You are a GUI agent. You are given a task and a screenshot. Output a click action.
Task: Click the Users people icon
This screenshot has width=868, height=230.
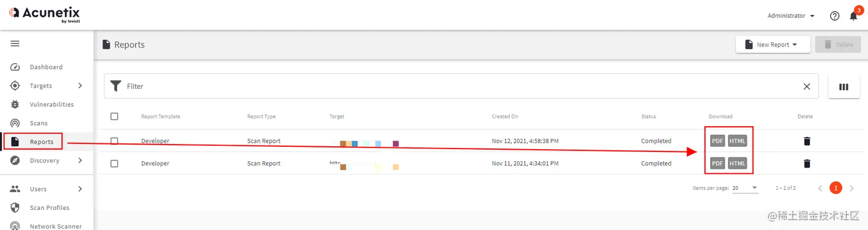coord(15,189)
